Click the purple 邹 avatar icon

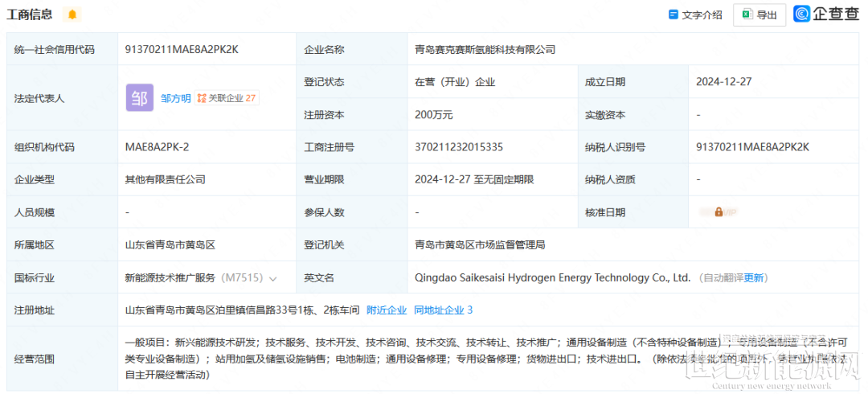139,98
